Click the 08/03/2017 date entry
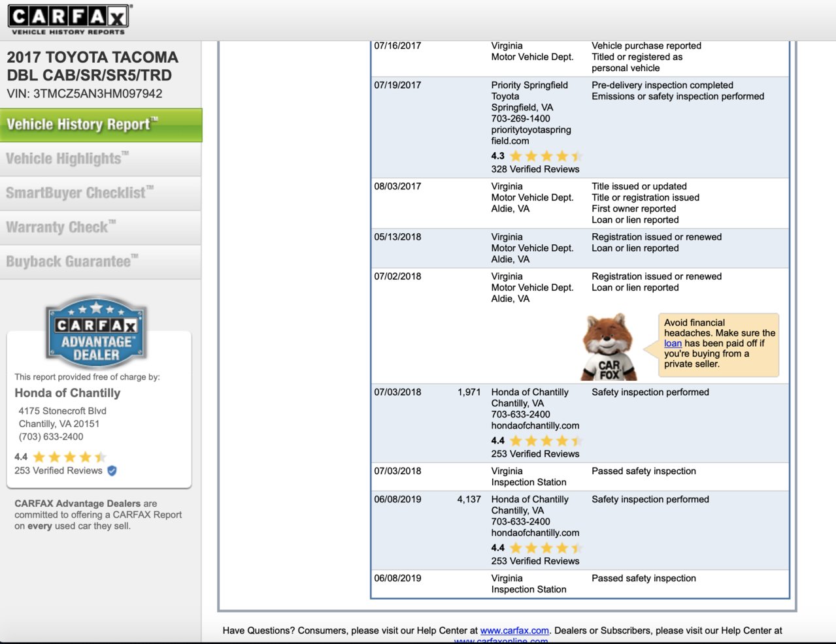Image resolution: width=836 pixels, height=644 pixels. (x=397, y=187)
